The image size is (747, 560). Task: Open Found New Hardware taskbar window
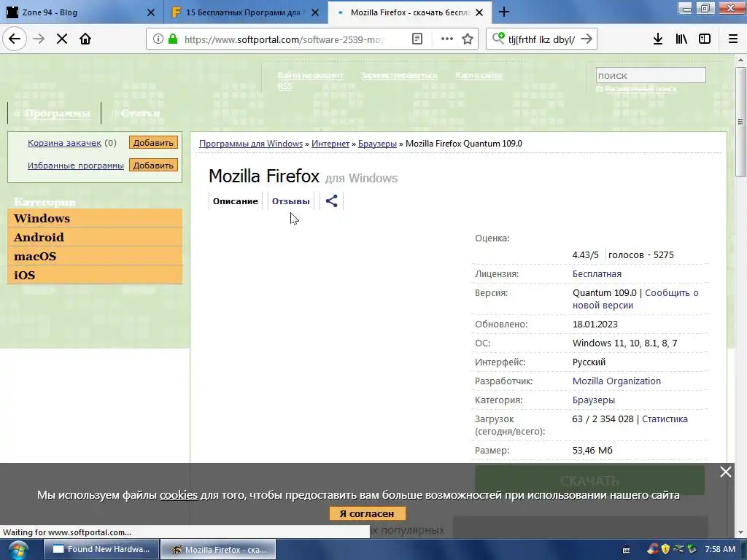point(101,550)
